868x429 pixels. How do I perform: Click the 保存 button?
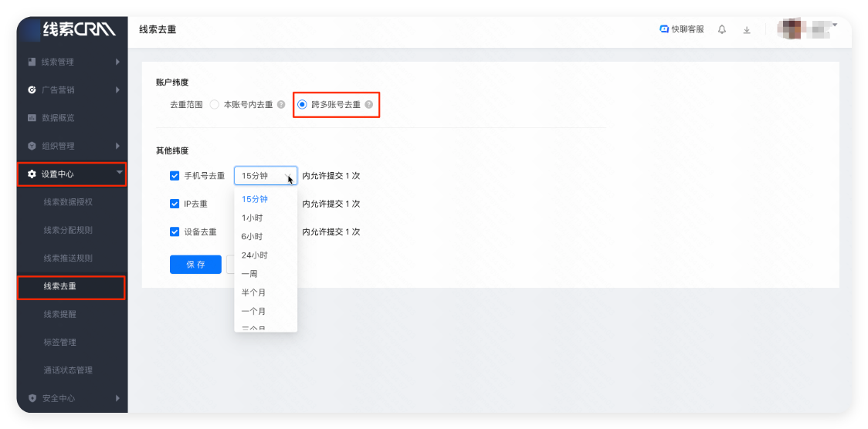pos(195,265)
